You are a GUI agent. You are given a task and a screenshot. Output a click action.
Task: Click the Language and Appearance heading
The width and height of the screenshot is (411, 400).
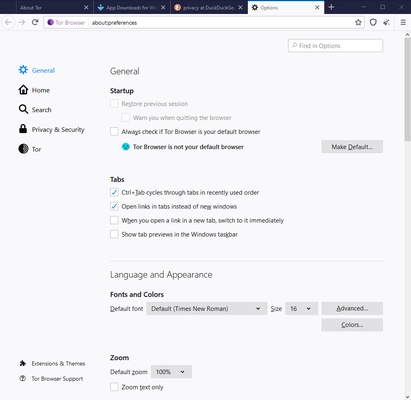161,275
